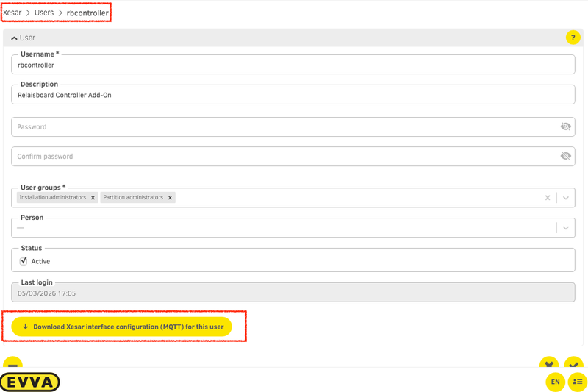This screenshot has width=588, height=392.
Task: Select rbcontroller in the breadcrumb
Action: pyautogui.click(x=87, y=13)
